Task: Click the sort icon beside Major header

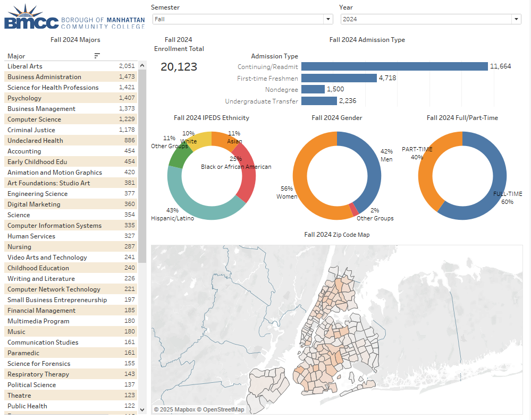Action: pyautogui.click(x=97, y=56)
